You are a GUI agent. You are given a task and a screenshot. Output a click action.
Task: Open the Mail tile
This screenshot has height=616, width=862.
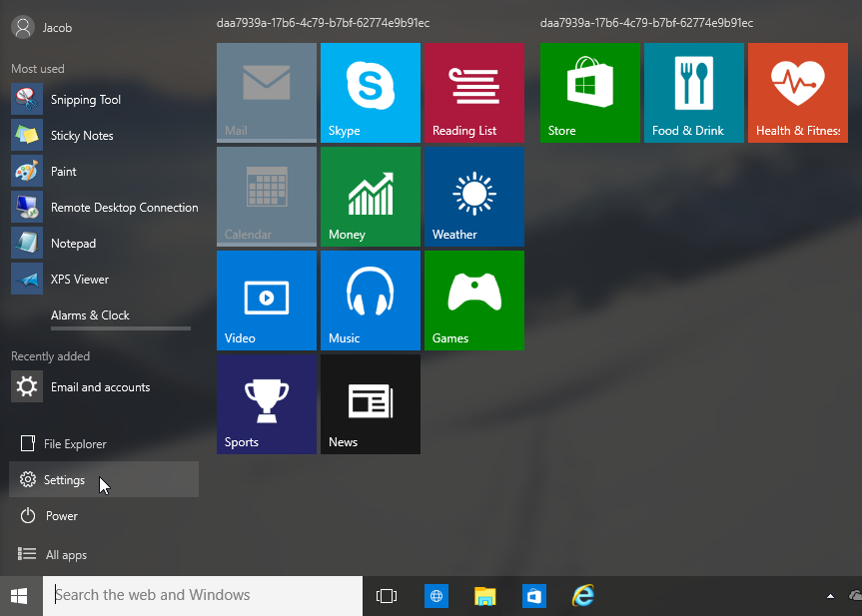coord(267,93)
